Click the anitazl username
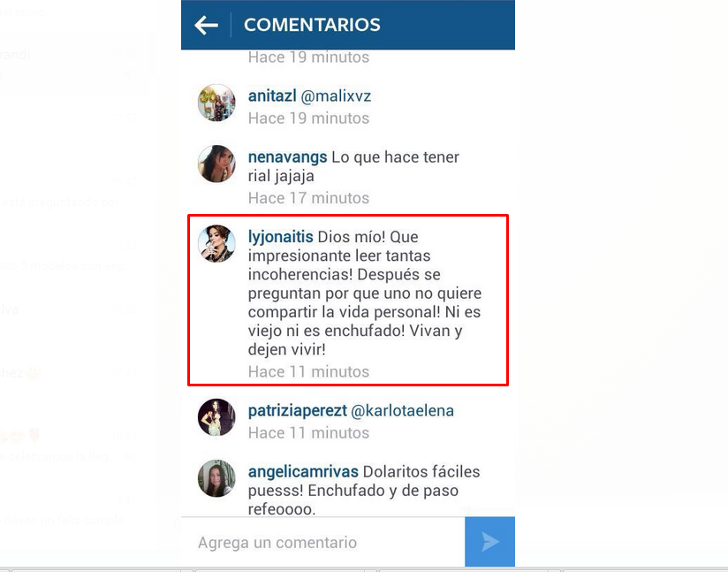Image resolution: width=728 pixels, height=572 pixels. 272,95
